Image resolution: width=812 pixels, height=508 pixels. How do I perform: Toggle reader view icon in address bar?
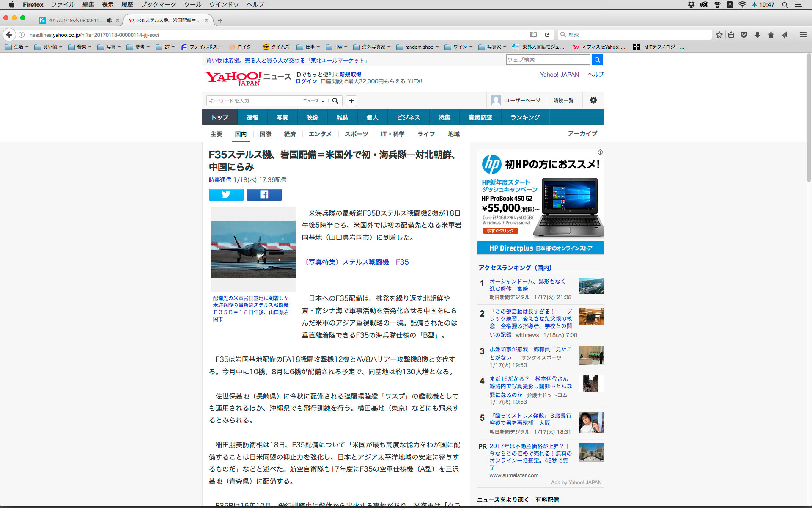pos(533,35)
